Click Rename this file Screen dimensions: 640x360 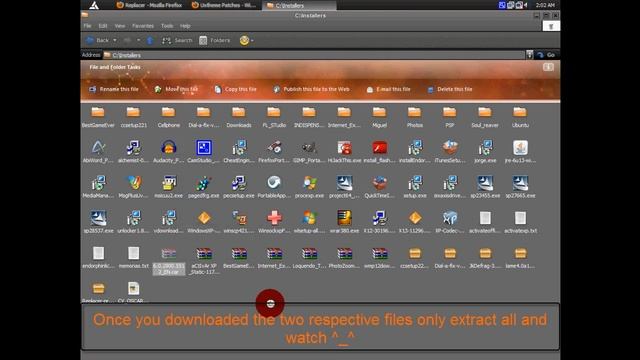click(x=114, y=89)
